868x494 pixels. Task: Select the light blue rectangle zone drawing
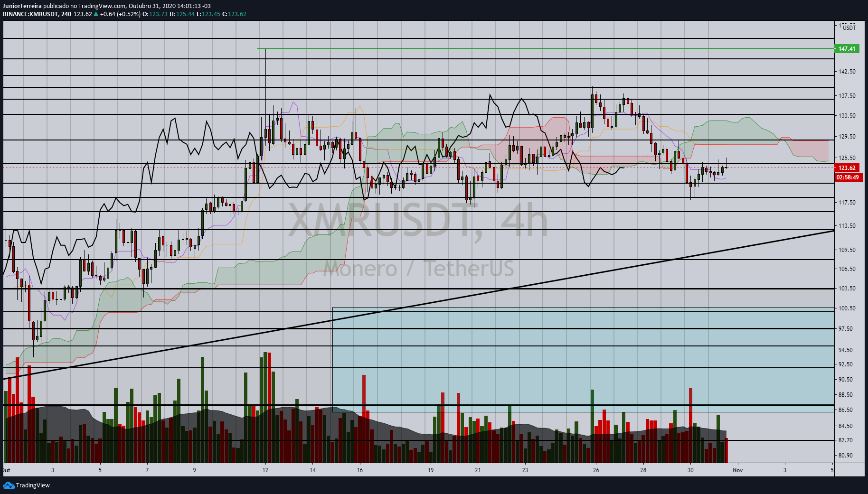[x=583, y=360]
